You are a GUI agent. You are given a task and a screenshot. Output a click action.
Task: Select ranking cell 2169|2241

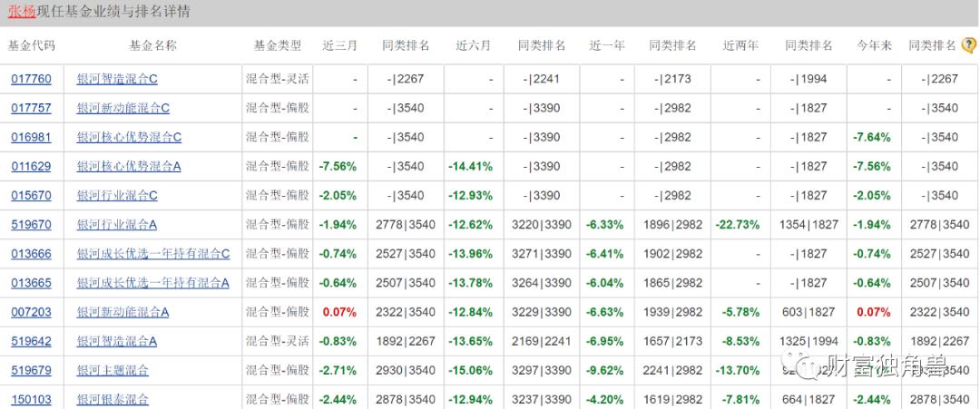(541, 342)
